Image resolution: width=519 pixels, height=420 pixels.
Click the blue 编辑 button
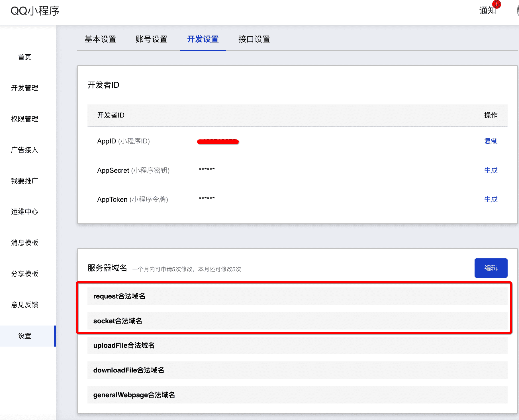point(491,268)
